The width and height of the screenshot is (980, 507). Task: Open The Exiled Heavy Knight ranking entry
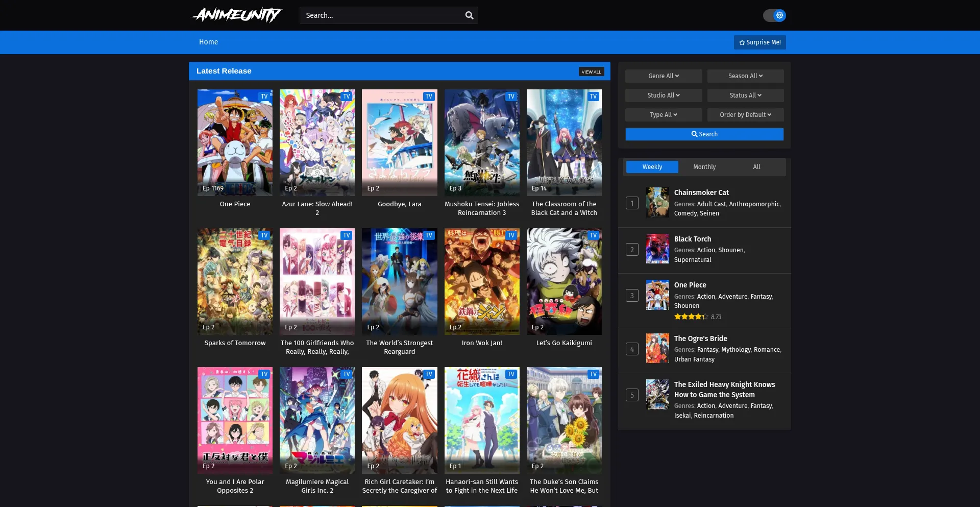click(724, 390)
